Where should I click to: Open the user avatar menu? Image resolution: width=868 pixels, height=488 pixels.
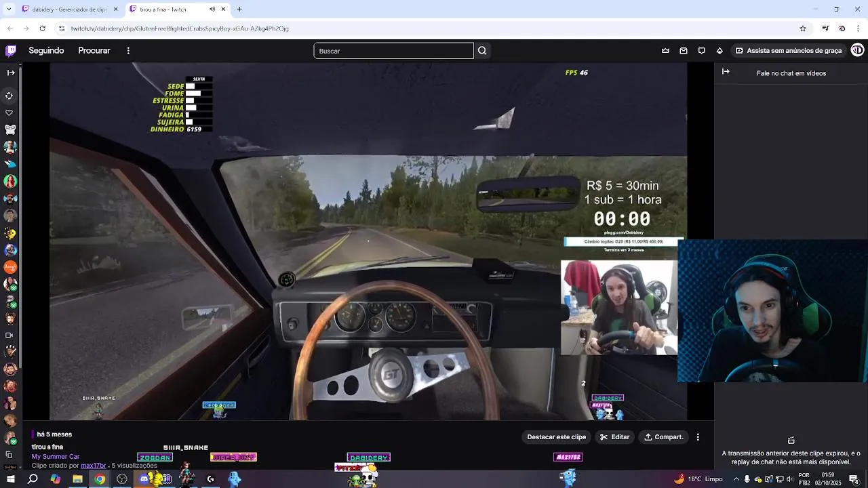[857, 50]
